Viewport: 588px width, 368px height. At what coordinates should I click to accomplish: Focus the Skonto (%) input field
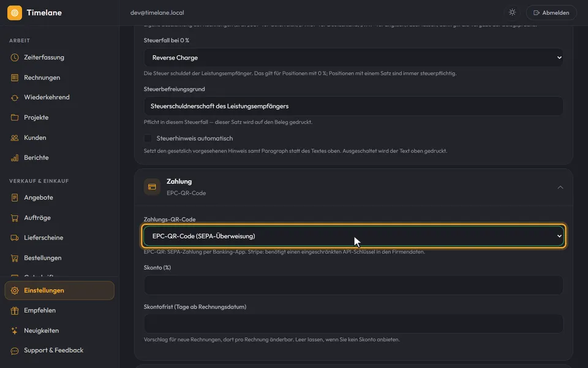click(353, 285)
